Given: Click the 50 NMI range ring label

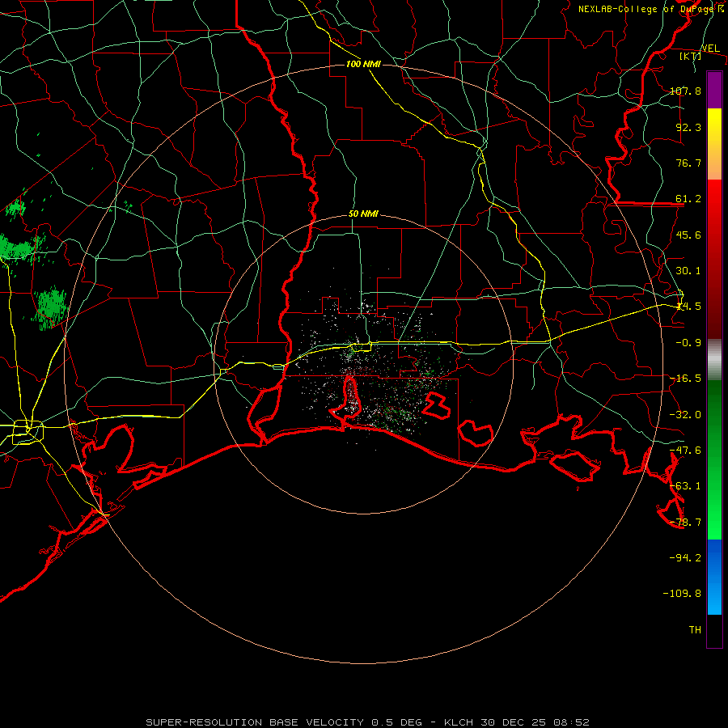Looking at the screenshot, I should coord(363,214).
